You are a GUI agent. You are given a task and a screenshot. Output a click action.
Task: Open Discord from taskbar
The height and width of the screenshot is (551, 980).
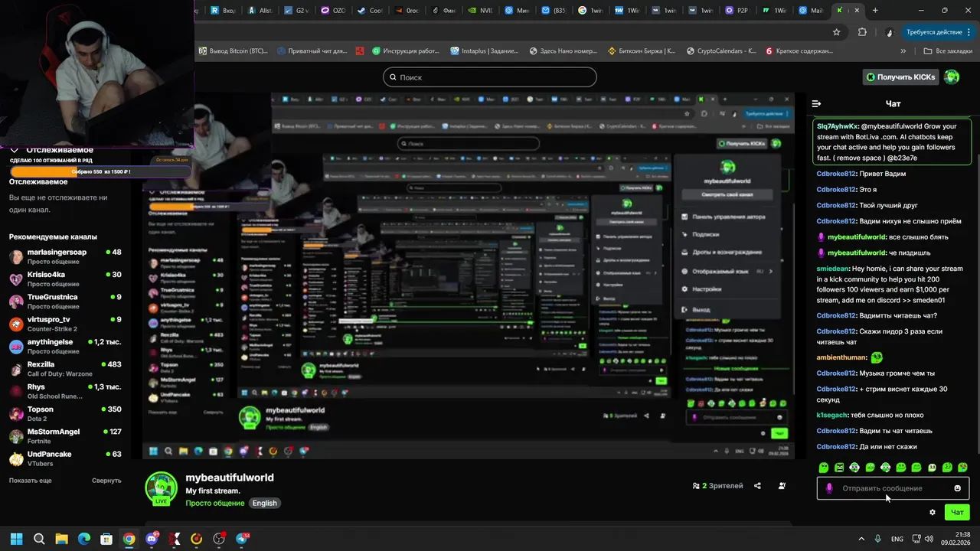click(152, 539)
